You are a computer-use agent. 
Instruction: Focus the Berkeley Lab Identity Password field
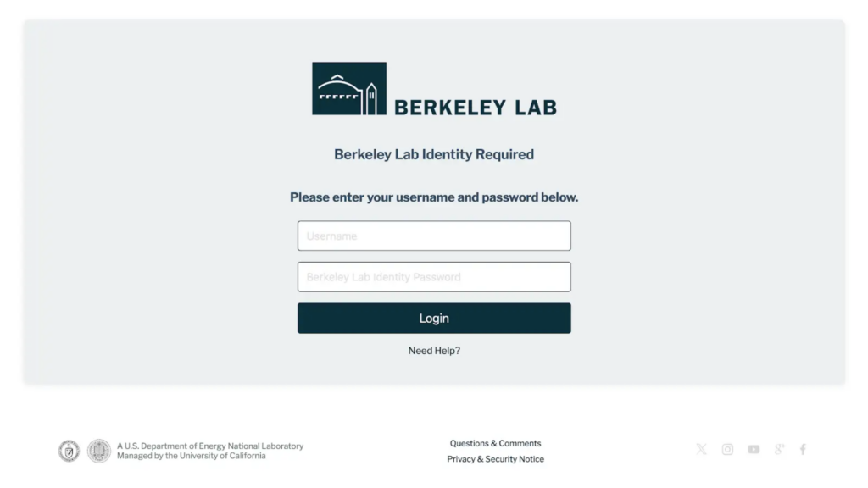click(434, 277)
